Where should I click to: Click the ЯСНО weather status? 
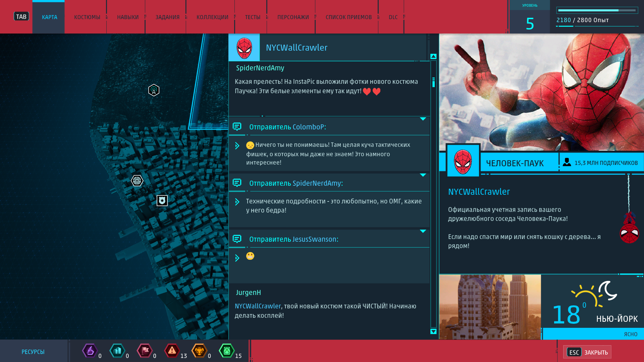pyautogui.click(x=631, y=334)
